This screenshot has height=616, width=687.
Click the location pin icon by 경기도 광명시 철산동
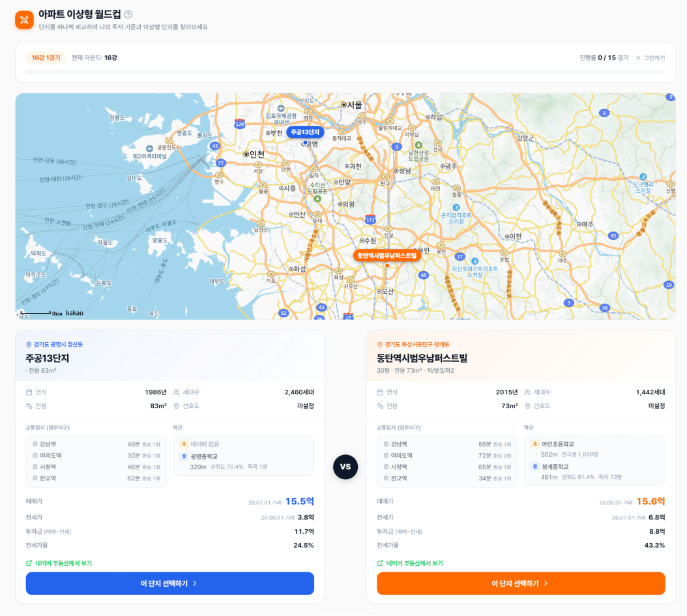coord(29,345)
